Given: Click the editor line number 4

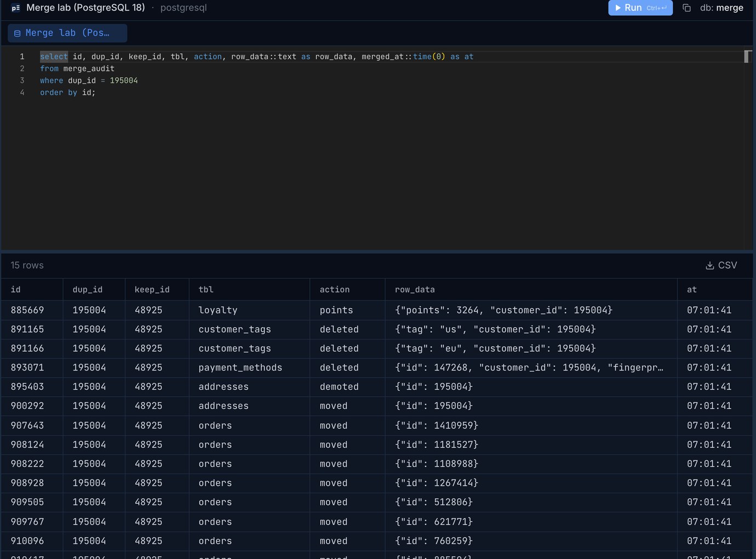Looking at the screenshot, I should pyautogui.click(x=22, y=93).
